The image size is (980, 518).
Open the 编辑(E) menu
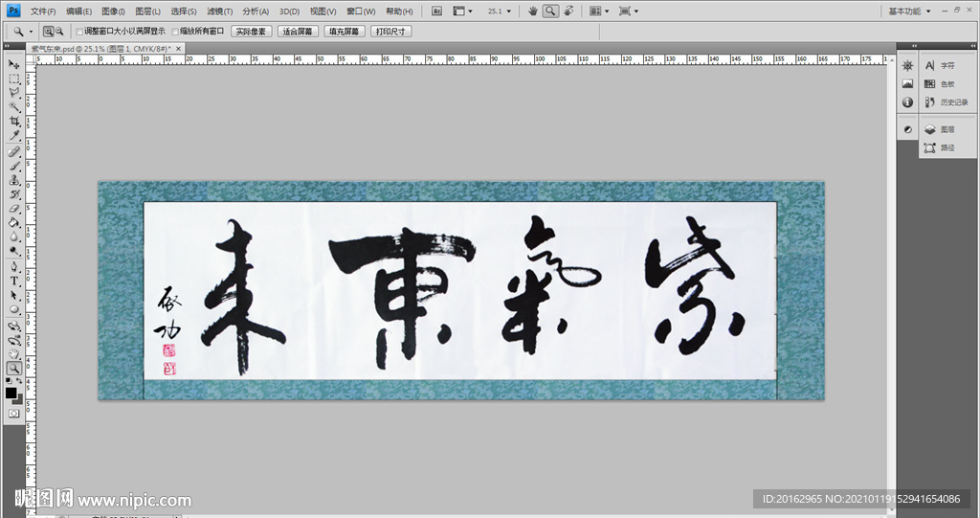[78, 11]
